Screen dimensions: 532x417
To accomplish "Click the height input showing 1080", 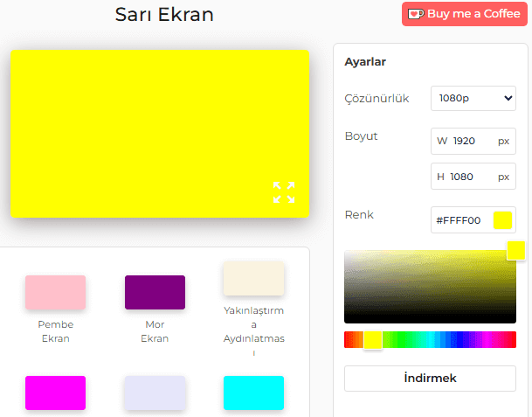I will pyautogui.click(x=473, y=177).
